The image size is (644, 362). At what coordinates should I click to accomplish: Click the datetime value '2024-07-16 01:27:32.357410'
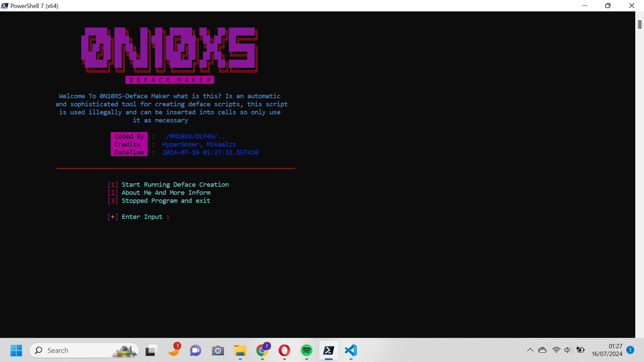coord(210,153)
